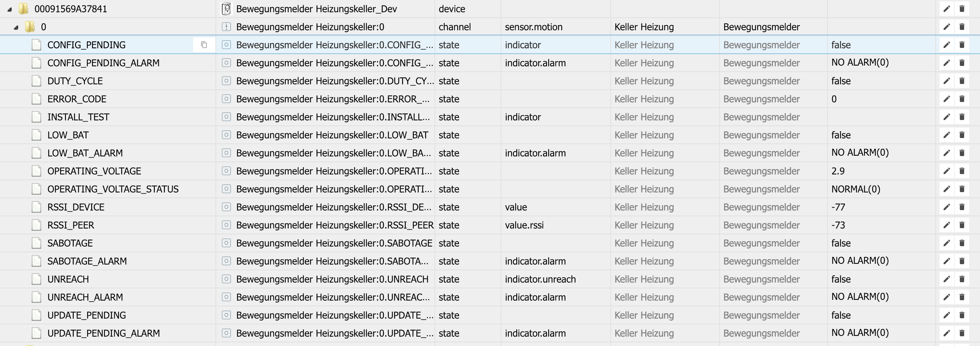The image size is (980, 346).
Task: Click the channel icon beside Heizungskeller:0
Action: pyautogui.click(x=226, y=27)
